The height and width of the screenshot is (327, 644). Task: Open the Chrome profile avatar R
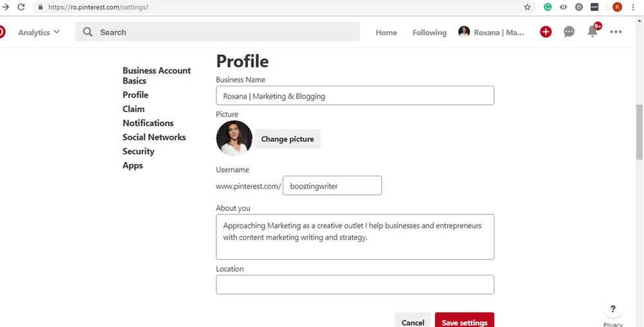tap(617, 7)
